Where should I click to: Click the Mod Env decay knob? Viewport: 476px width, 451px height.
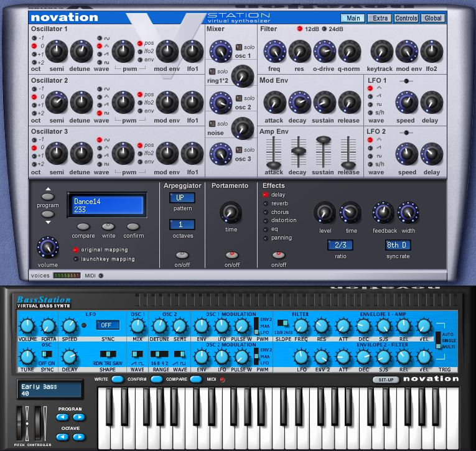point(299,102)
